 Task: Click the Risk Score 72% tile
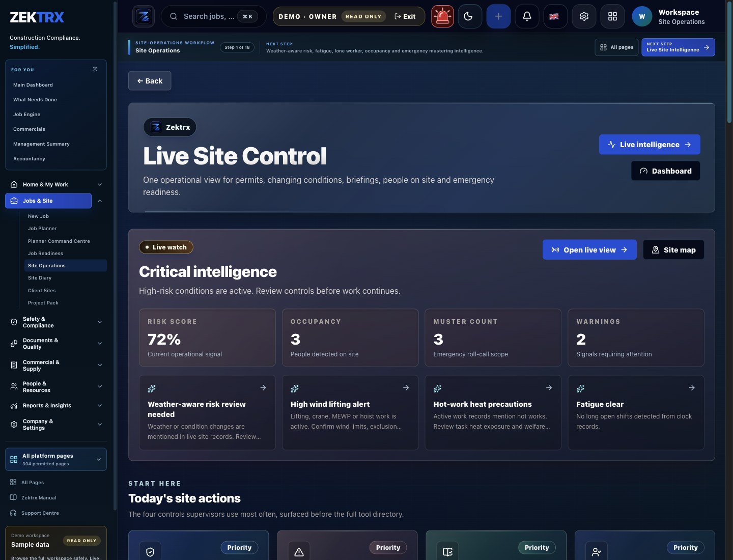point(207,338)
